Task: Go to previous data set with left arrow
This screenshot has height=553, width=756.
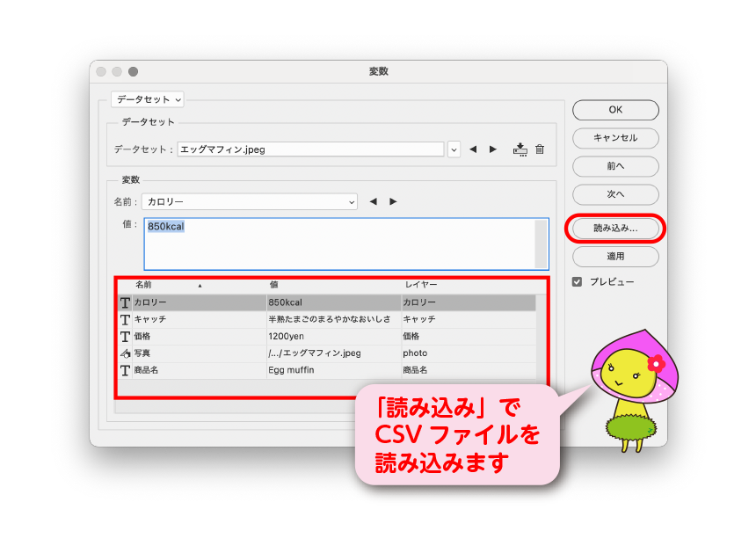Action: click(x=473, y=149)
